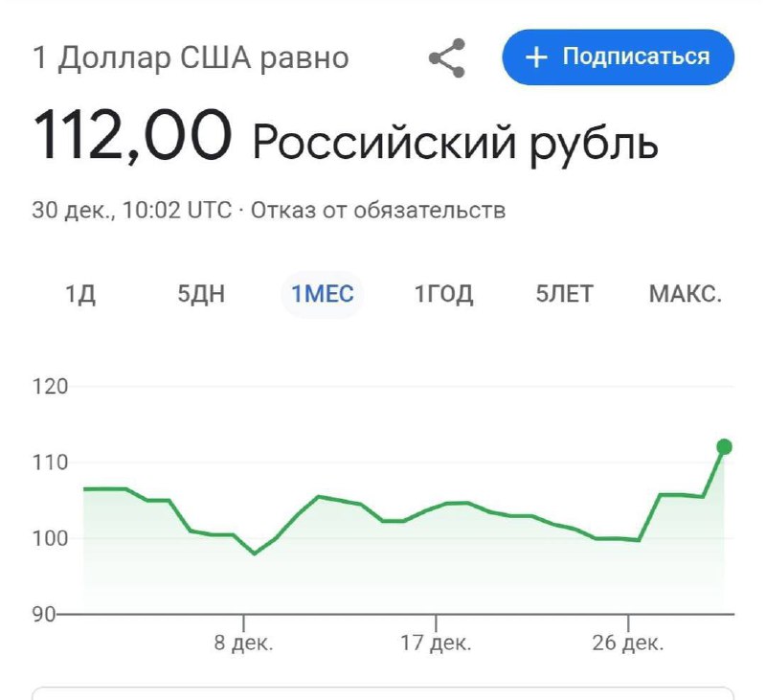Image resolution: width=766 pixels, height=700 pixels.
Task: Click the green endpoint dot on chart
Action: [x=724, y=446]
